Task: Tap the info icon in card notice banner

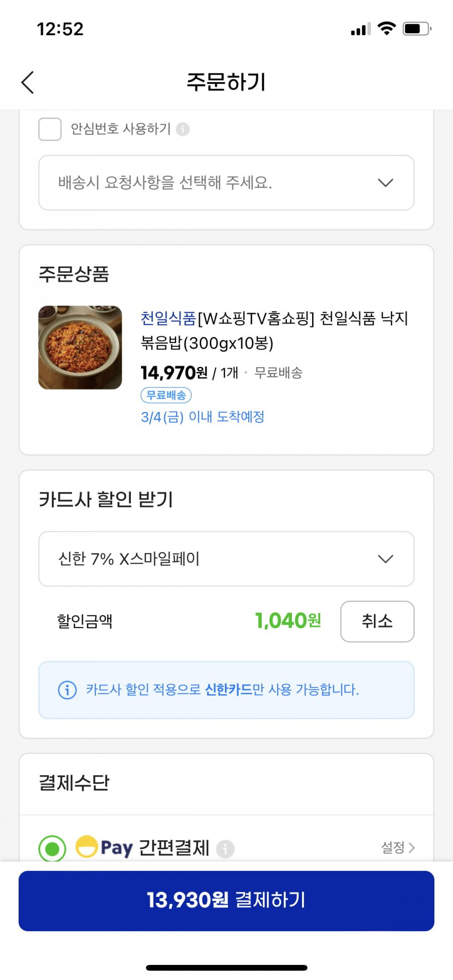Action: coord(67,690)
